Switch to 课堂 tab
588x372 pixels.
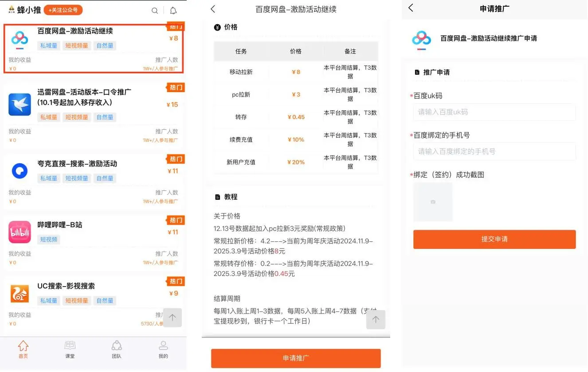[70, 349]
